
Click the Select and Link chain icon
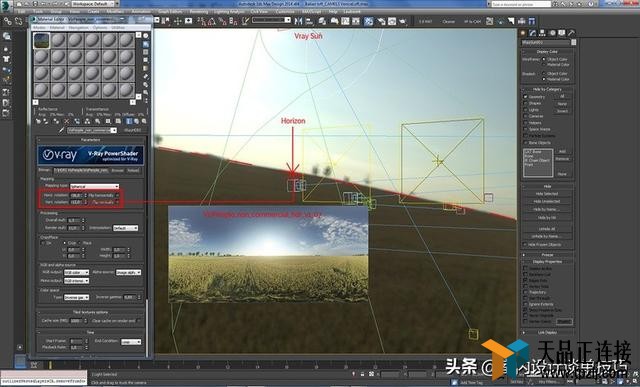point(8,21)
